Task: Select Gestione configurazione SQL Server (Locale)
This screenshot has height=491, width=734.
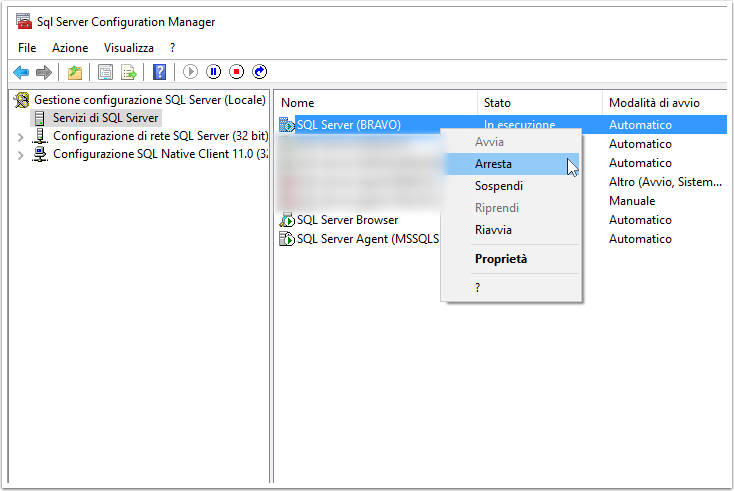Action: (150, 100)
